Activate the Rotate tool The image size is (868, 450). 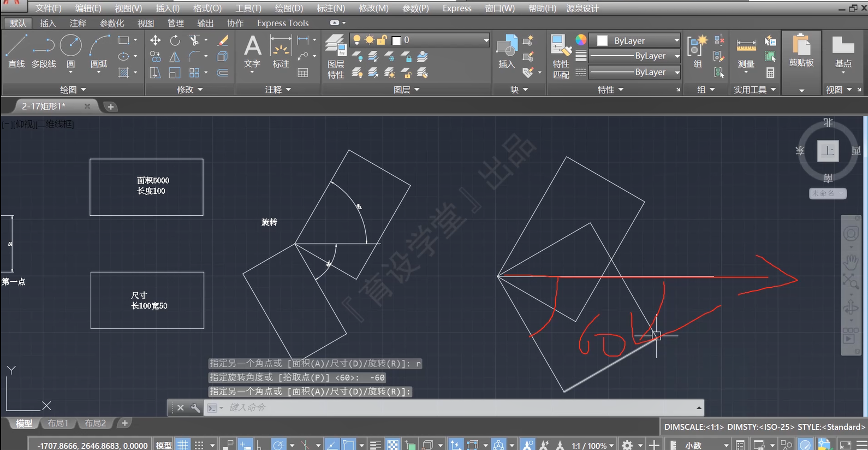click(175, 40)
